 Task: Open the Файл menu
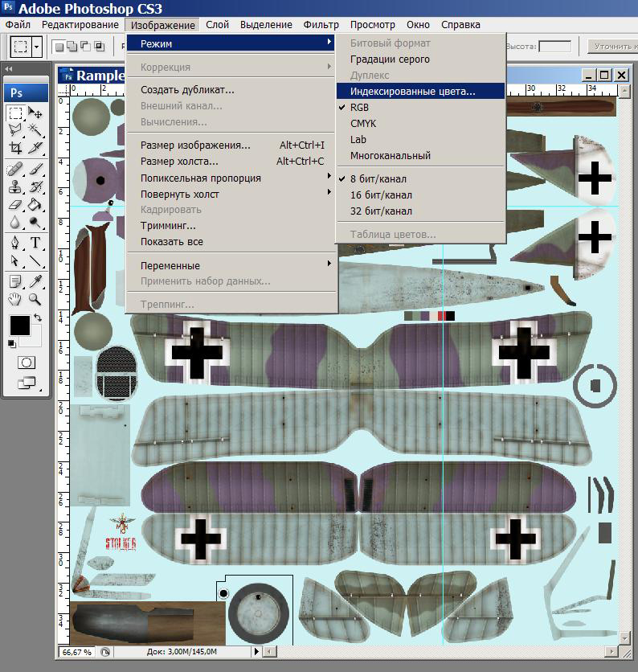point(18,24)
